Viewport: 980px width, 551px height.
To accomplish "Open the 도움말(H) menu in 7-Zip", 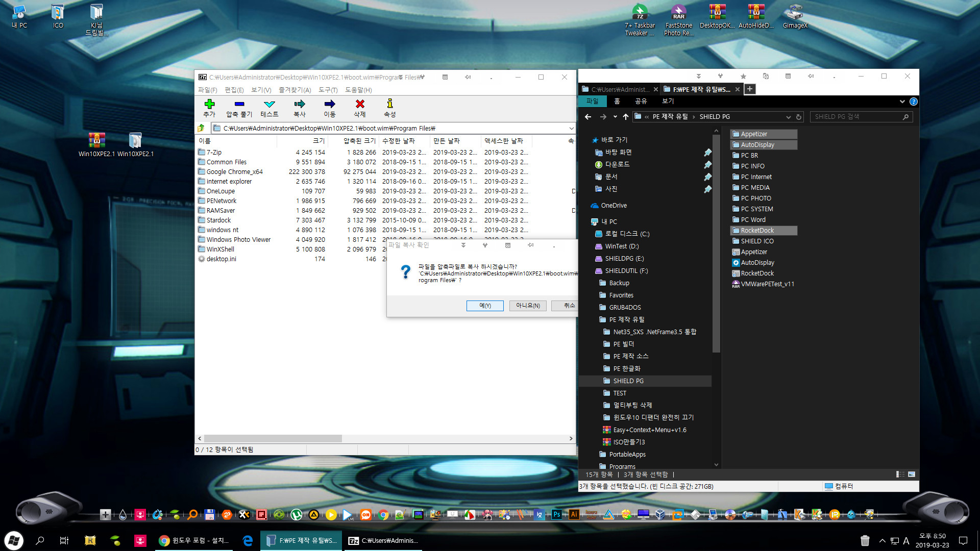I will (x=359, y=90).
